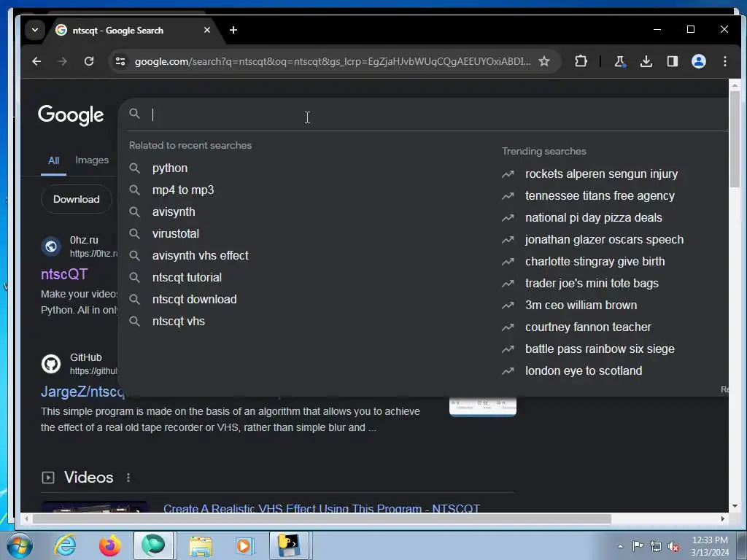Reload the current Google page
747x560 pixels.
(88, 61)
